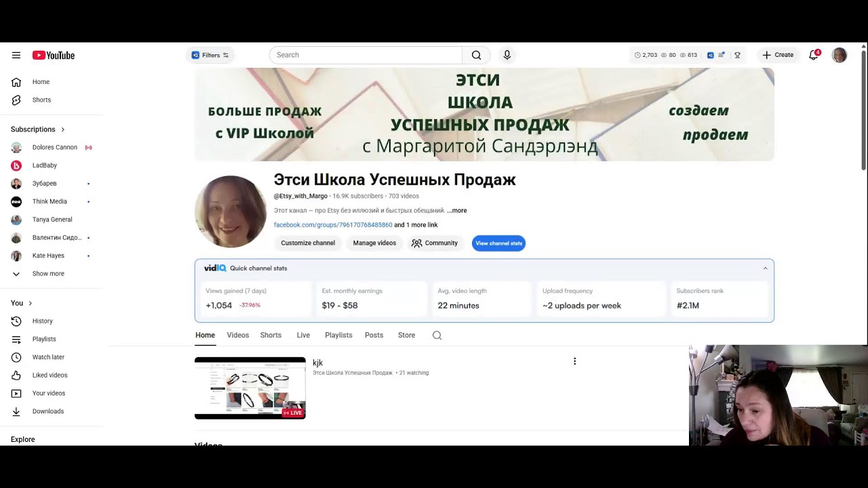868x488 pixels.
Task: Click the vidIQ trophy icon
Action: [737, 56]
